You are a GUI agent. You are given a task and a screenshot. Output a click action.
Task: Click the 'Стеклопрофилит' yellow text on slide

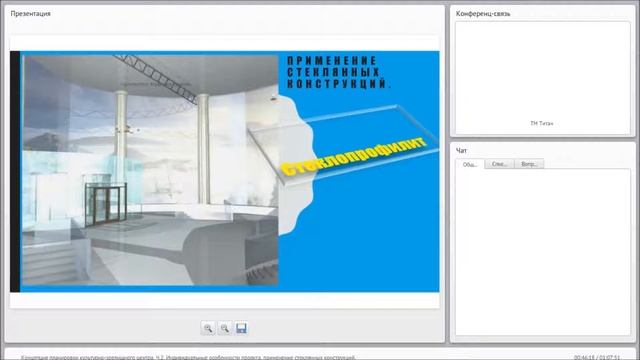pos(354,156)
